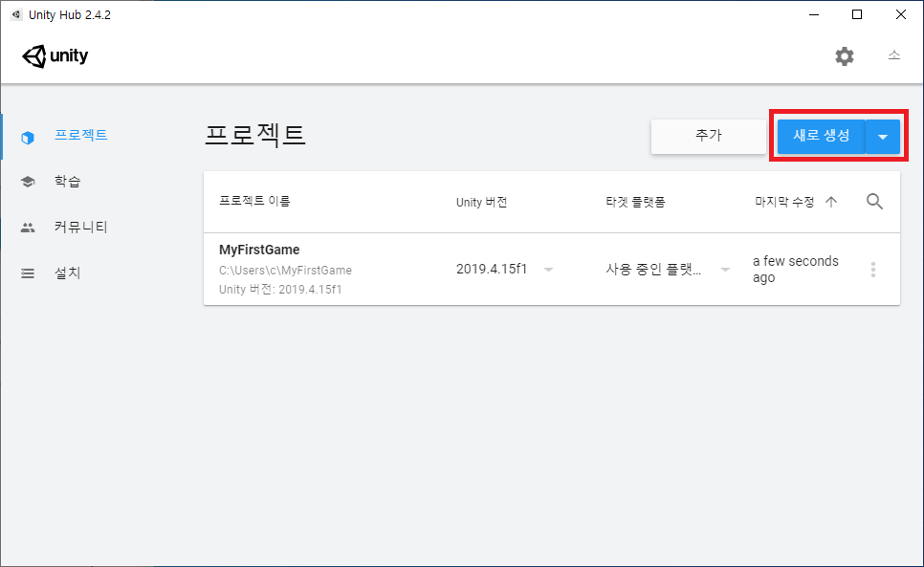Open the project search magnifier icon
Viewport: 924px width, 567px height.
pos(874,202)
